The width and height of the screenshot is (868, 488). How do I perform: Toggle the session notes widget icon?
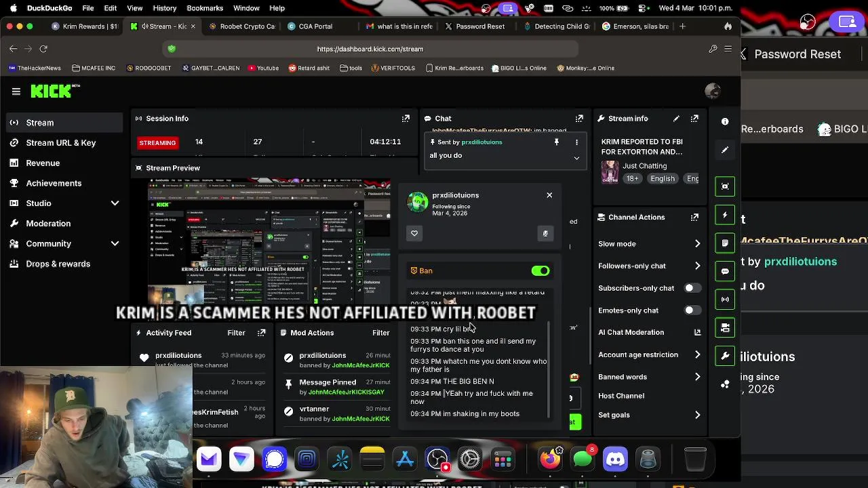click(x=725, y=243)
